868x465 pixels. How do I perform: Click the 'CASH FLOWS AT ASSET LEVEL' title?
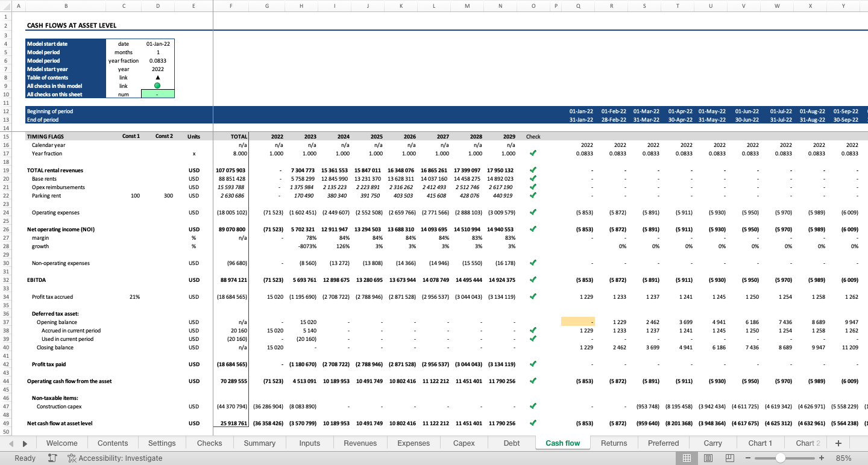(x=72, y=26)
